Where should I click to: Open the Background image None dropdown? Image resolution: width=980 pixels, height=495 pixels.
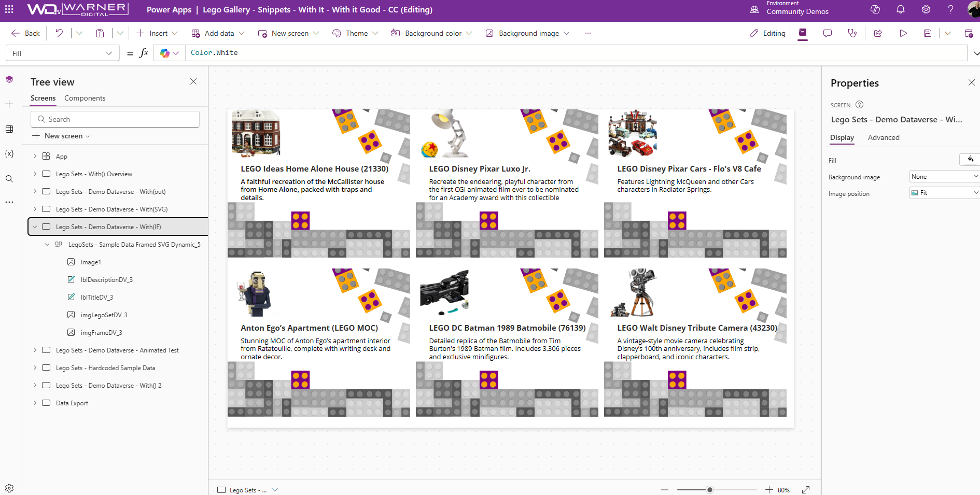click(x=944, y=177)
